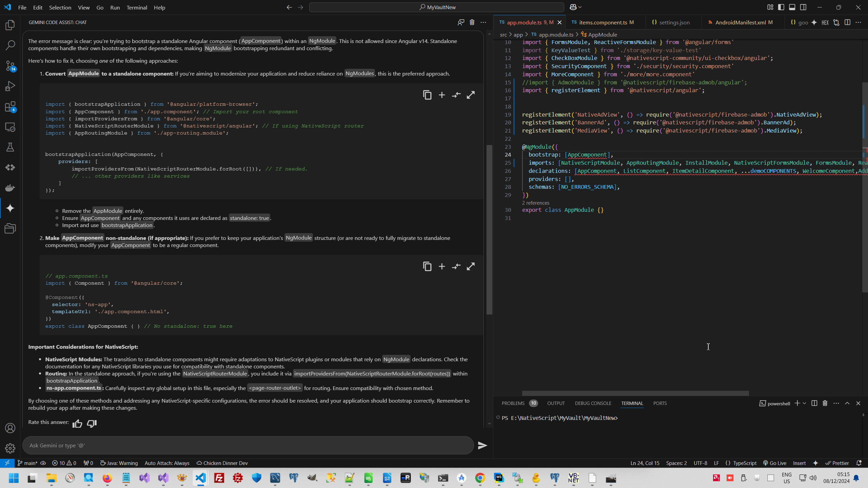Open the PROBLEMS panel tab
This screenshot has height=488, width=868.
click(513, 403)
